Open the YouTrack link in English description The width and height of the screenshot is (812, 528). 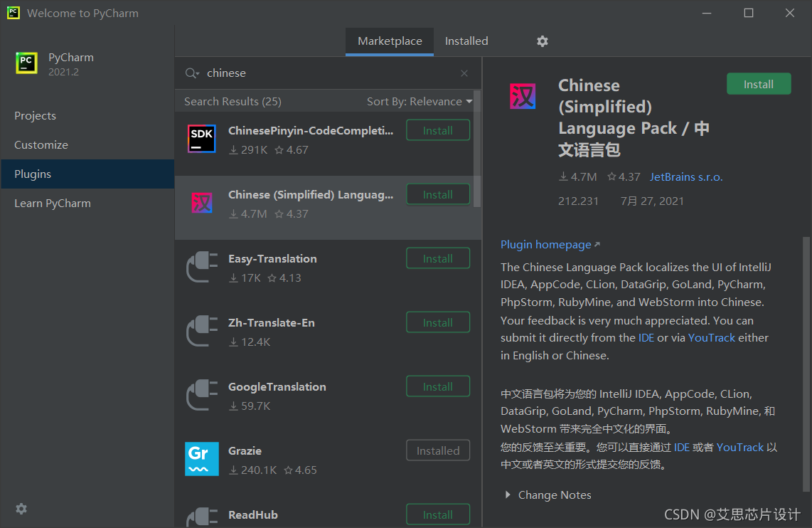click(712, 338)
